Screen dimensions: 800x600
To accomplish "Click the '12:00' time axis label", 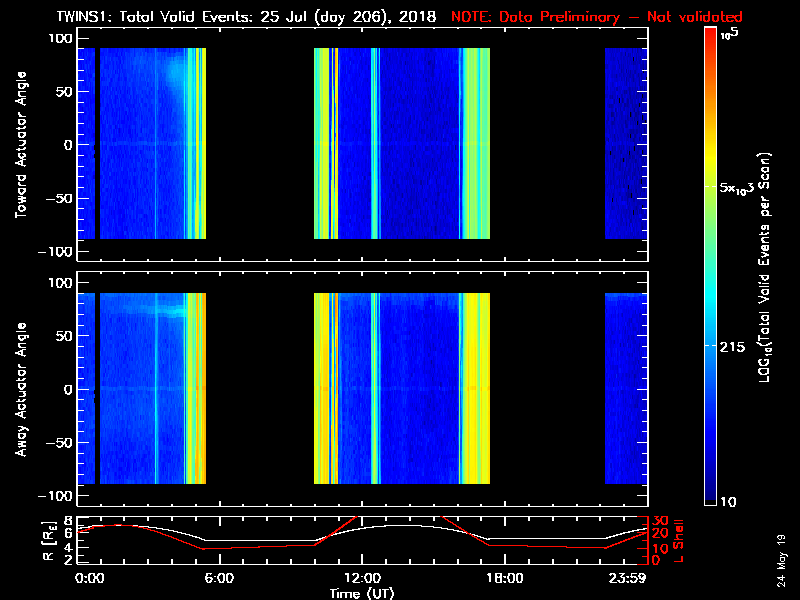I will (362, 578).
